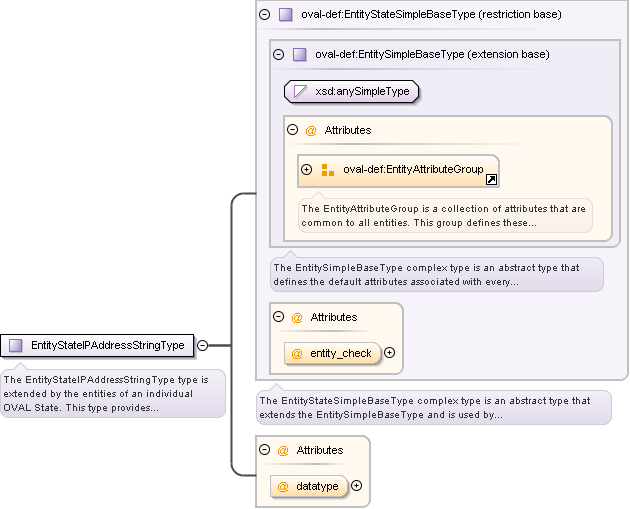Expand the datatype attribute details
This screenshot has width=630, height=509.
pos(356,486)
